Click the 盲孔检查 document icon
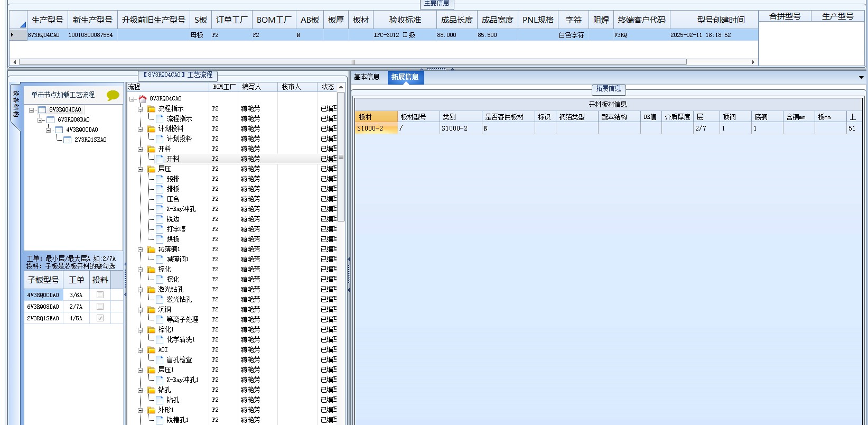 click(x=160, y=360)
